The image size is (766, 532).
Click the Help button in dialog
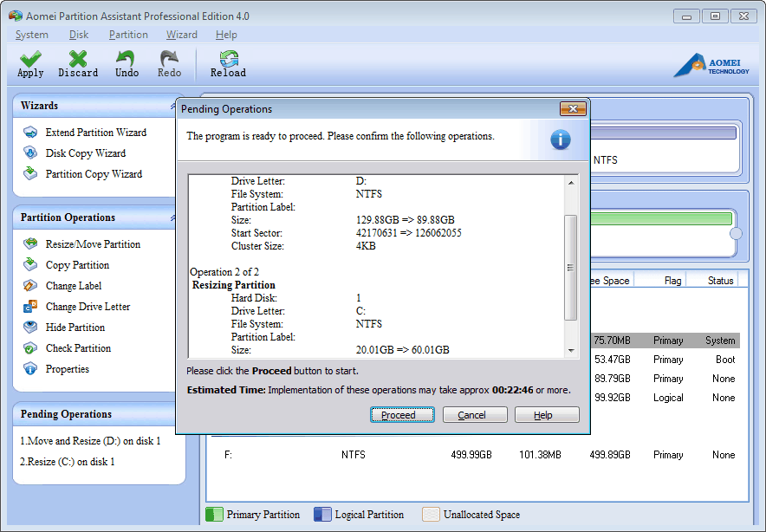click(x=547, y=415)
